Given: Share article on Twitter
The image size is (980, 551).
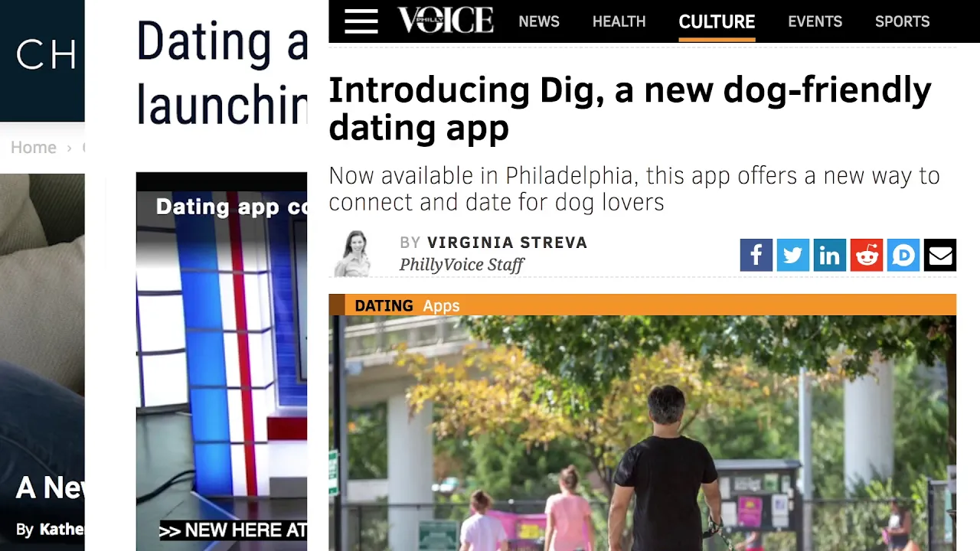Looking at the screenshot, I should click(x=792, y=255).
